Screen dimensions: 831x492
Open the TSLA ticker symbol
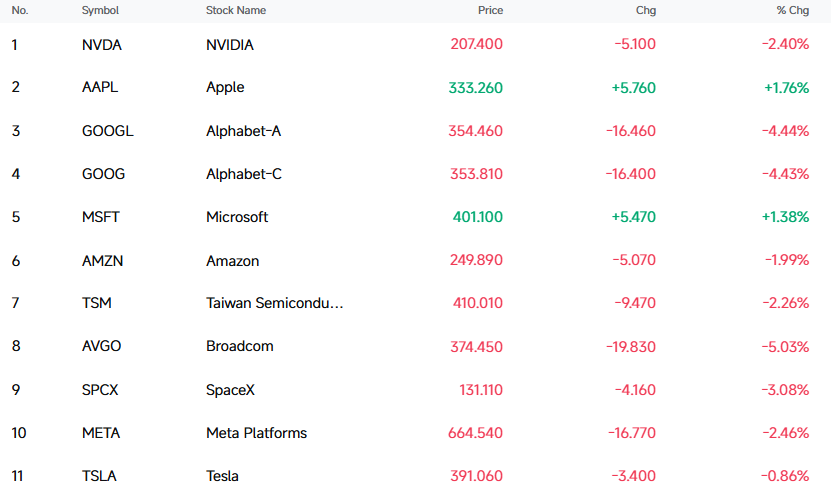(99, 476)
